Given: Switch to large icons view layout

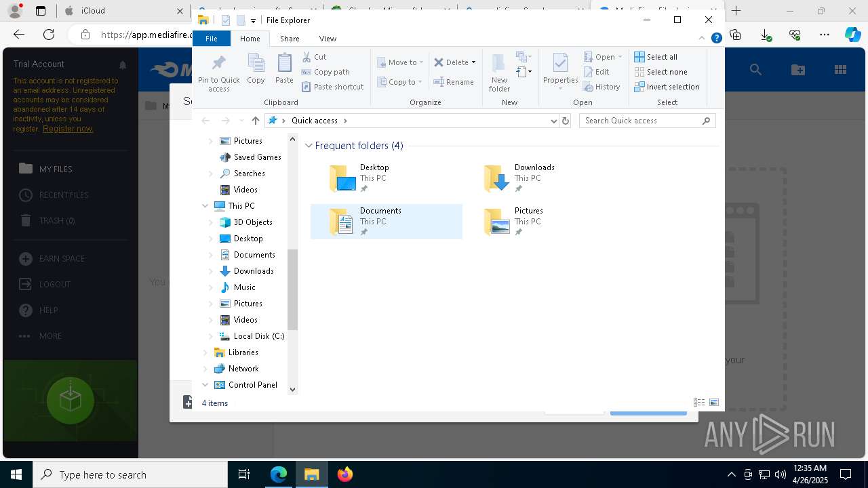Looking at the screenshot, I should 714,403.
